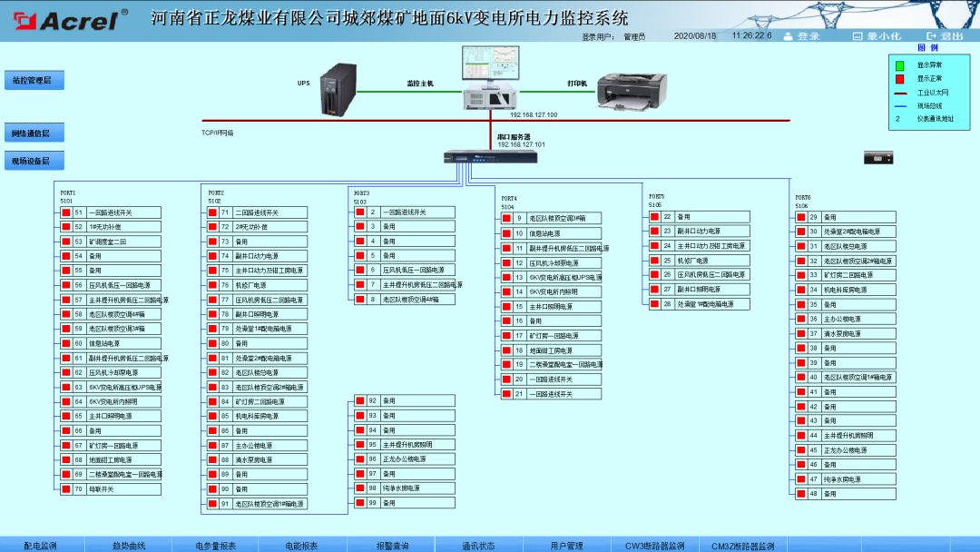This screenshot has height=552, width=980.
Task: Select device 45 label 正龙办公楼电源
Action: (845, 450)
